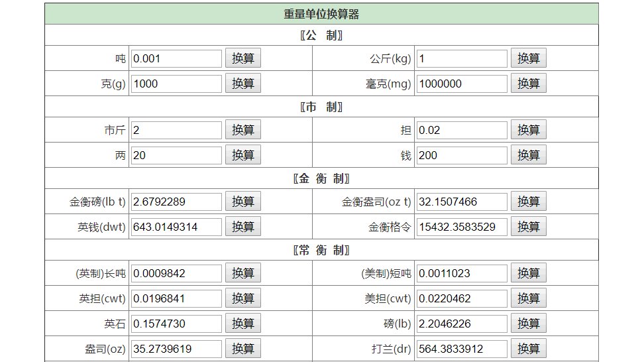The height and width of the screenshot is (362, 644).
Task: Focus the 克(g) input showing 1000
Action: 176,84
